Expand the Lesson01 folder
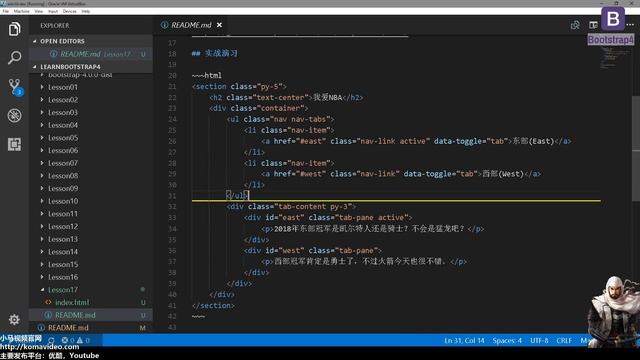Viewport: 640px width, 360px height. (x=42, y=87)
